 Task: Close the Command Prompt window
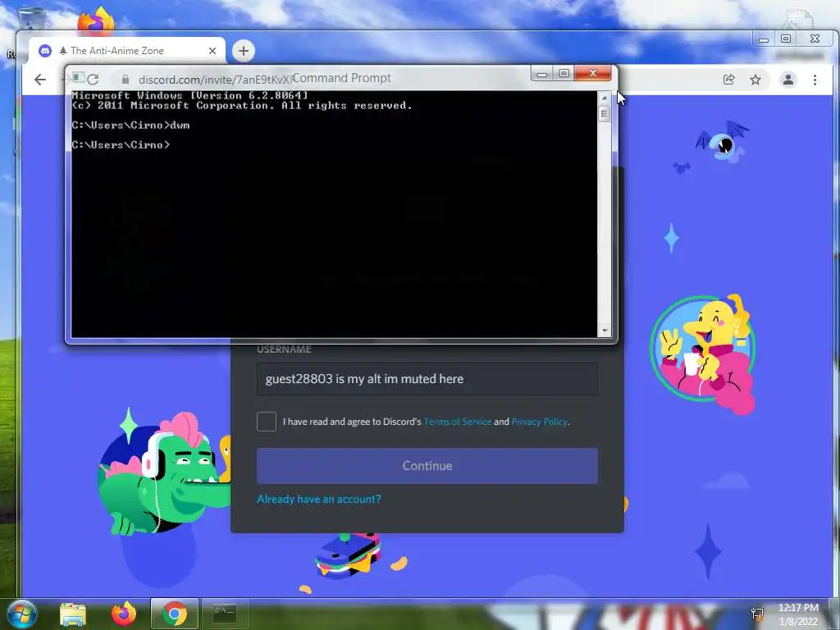click(592, 73)
